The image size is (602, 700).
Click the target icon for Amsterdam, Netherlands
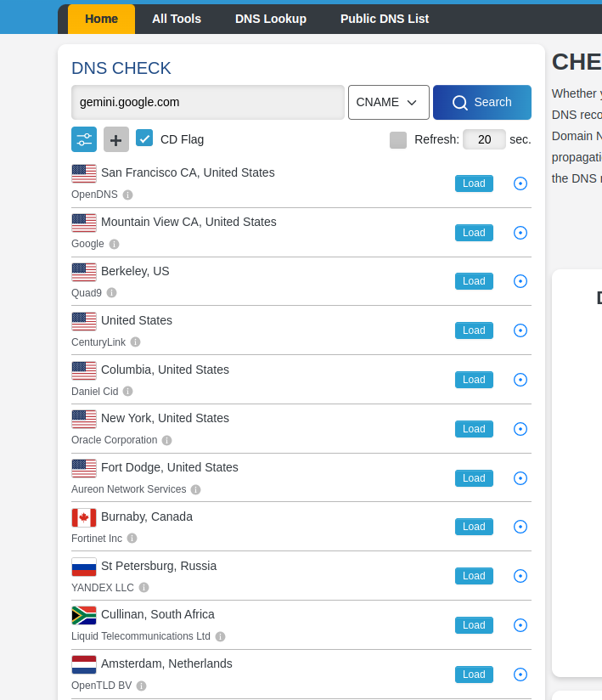(520, 675)
